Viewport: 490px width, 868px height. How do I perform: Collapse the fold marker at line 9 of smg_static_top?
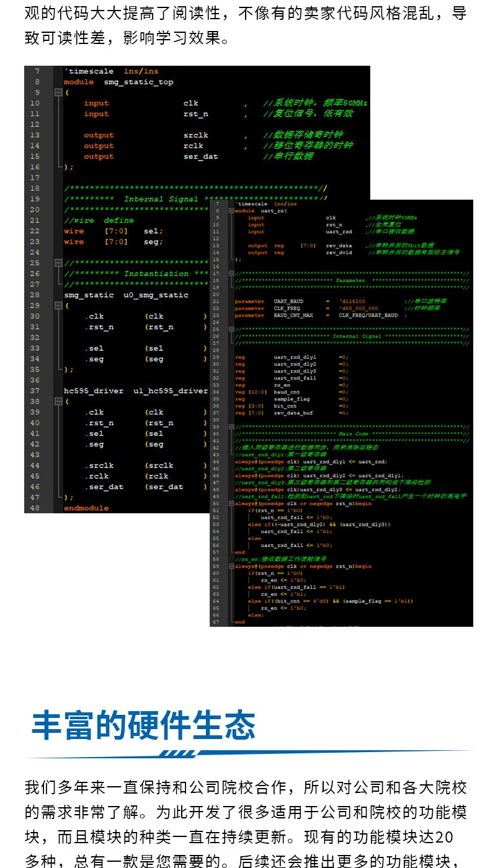click(59, 92)
